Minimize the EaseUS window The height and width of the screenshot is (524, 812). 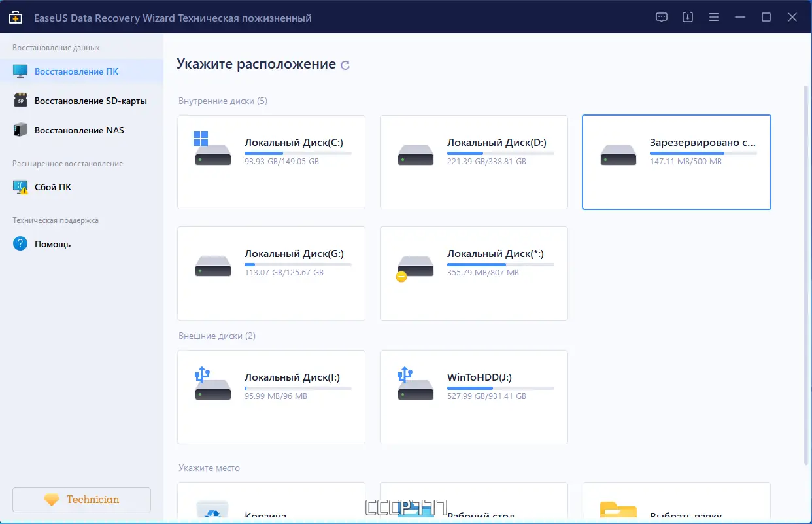tap(740, 18)
